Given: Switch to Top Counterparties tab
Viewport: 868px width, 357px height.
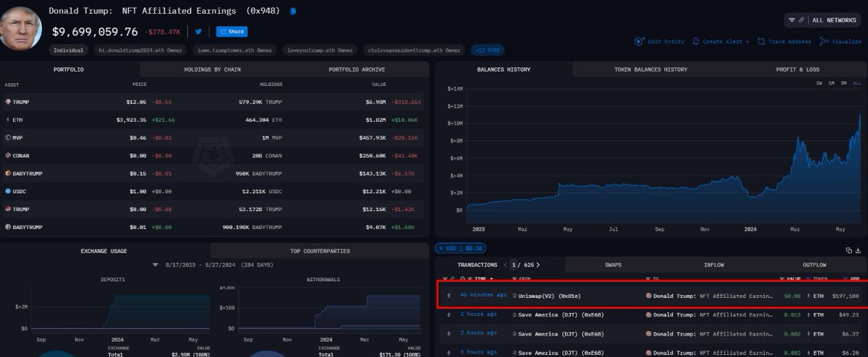Looking at the screenshot, I should pos(320,251).
